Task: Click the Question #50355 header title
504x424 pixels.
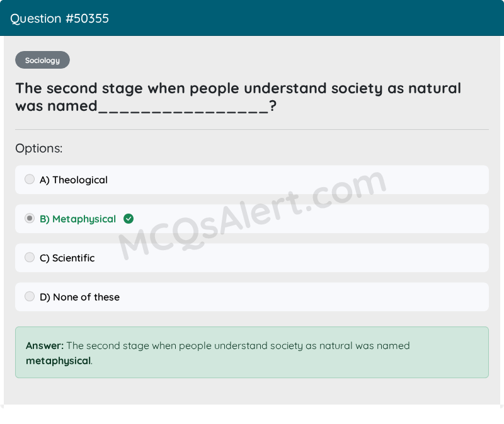Action: (x=62, y=18)
